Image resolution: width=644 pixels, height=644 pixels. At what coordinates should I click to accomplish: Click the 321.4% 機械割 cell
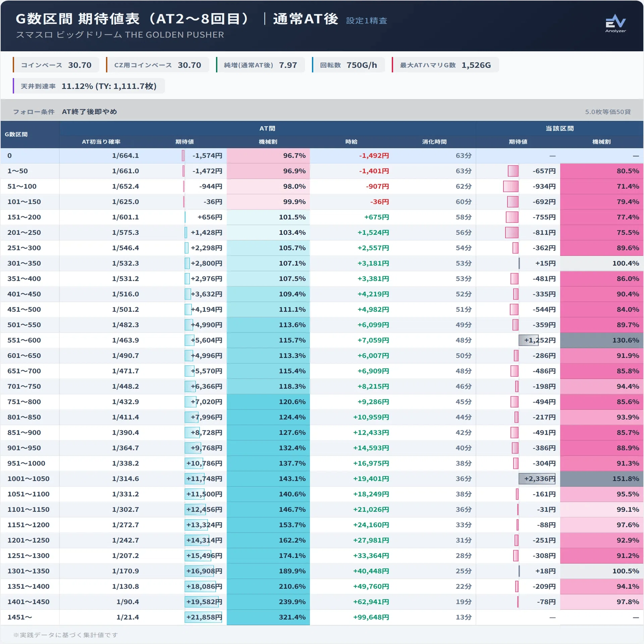(x=268, y=617)
